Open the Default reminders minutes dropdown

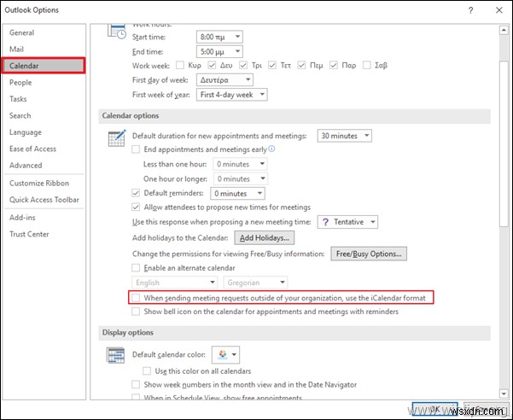pos(238,193)
